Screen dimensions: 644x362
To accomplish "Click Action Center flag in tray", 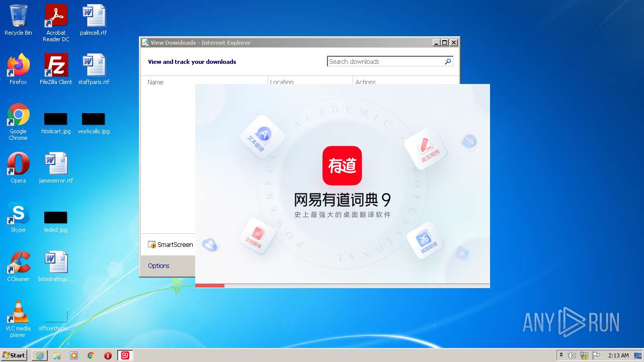I will point(596,355).
